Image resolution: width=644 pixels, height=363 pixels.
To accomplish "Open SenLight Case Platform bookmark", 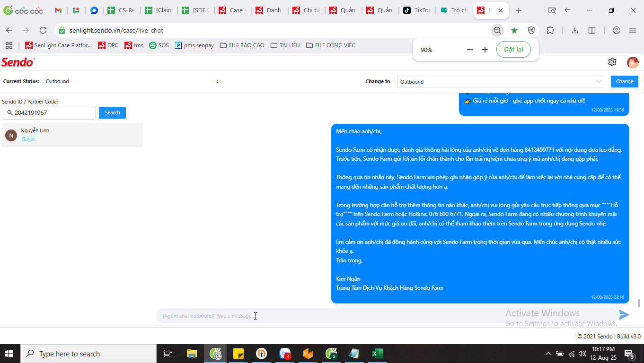I will click(58, 45).
